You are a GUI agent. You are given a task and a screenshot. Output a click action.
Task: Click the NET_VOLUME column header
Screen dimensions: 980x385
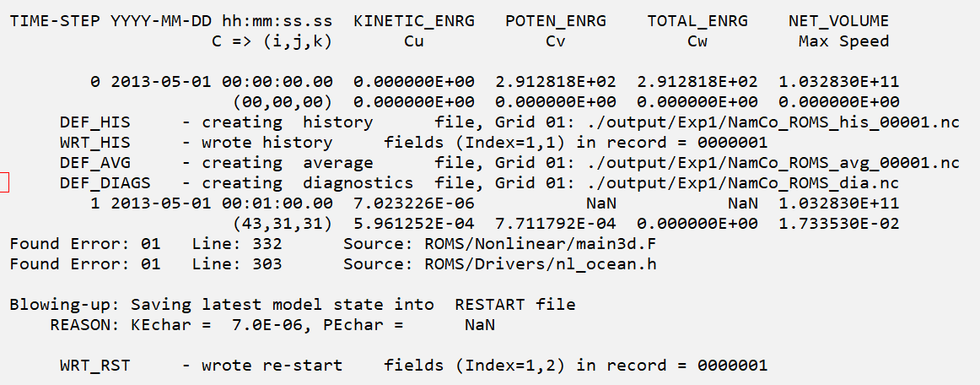838,21
